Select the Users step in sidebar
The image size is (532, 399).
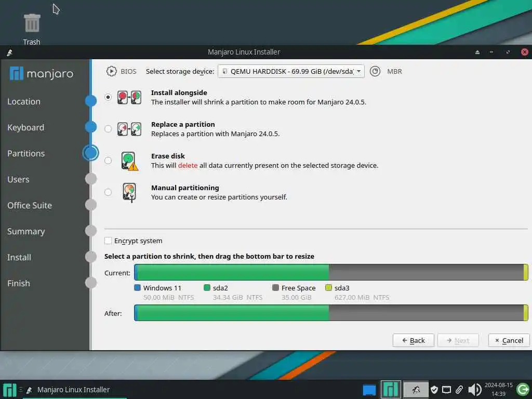[18, 179]
